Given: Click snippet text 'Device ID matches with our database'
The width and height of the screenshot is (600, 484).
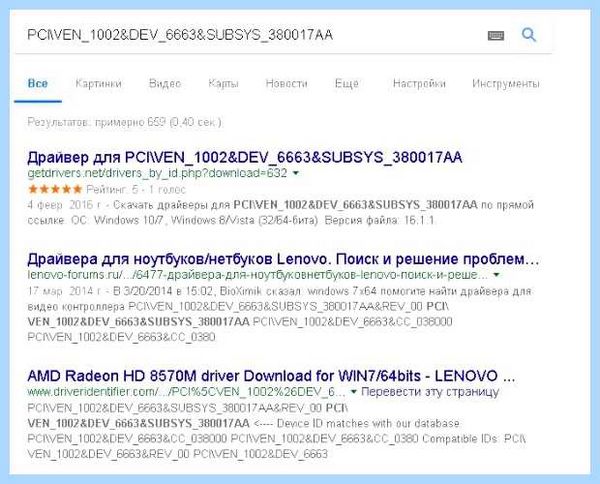Looking at the screenshot, I should click(x=368, y=424).
